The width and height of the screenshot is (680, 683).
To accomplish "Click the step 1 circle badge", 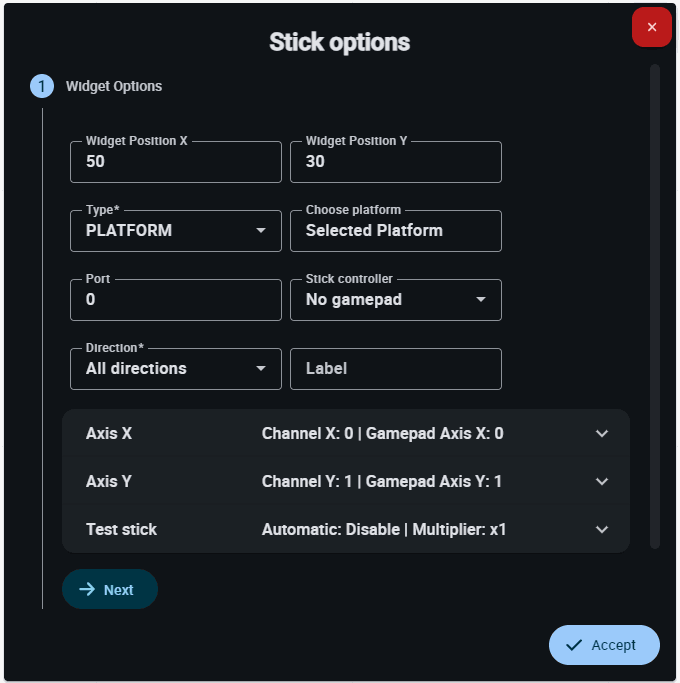I will (x=41, y=86).
